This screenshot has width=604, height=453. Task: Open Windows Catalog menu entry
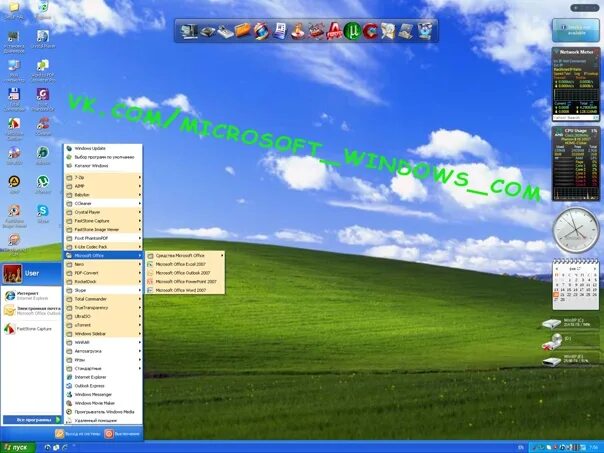103,166
